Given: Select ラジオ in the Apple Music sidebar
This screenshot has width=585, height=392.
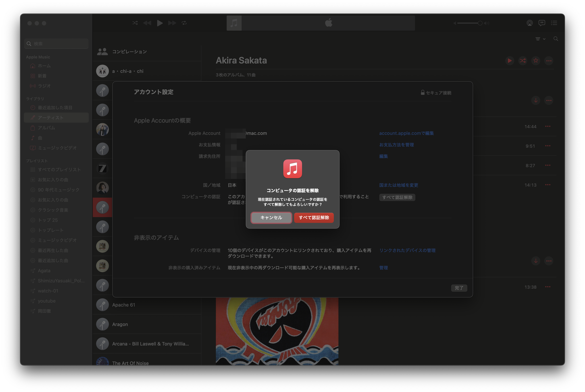Looking at the screenshot, I should tap(44, 86).
